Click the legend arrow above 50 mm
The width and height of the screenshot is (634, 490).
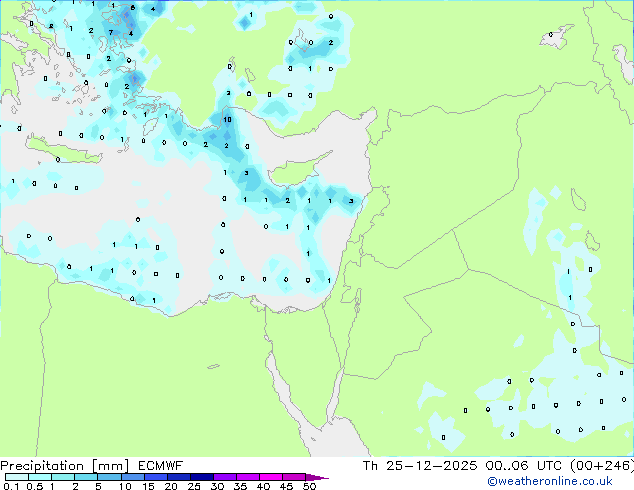coord(317,478)
